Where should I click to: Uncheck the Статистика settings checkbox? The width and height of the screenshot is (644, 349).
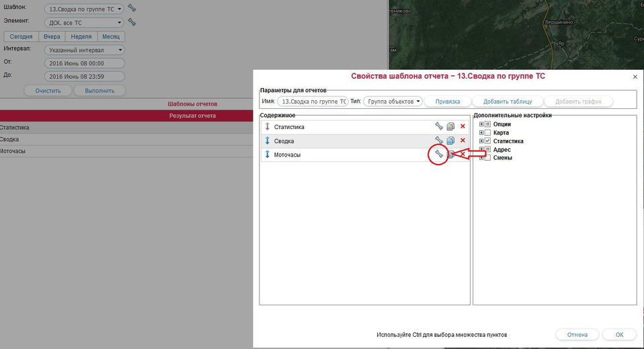(488, 141)
